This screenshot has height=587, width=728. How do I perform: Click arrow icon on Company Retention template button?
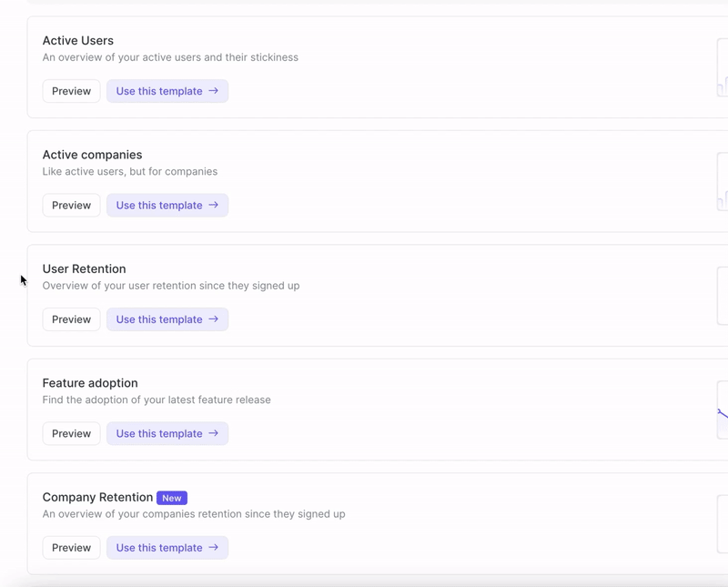point(213,548)
